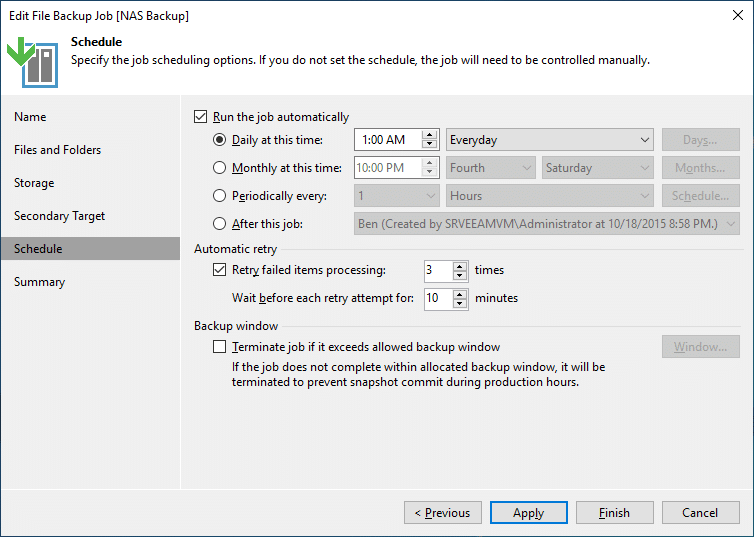Toggle Run the job automatically checkbox

click(x=201, y=117)
